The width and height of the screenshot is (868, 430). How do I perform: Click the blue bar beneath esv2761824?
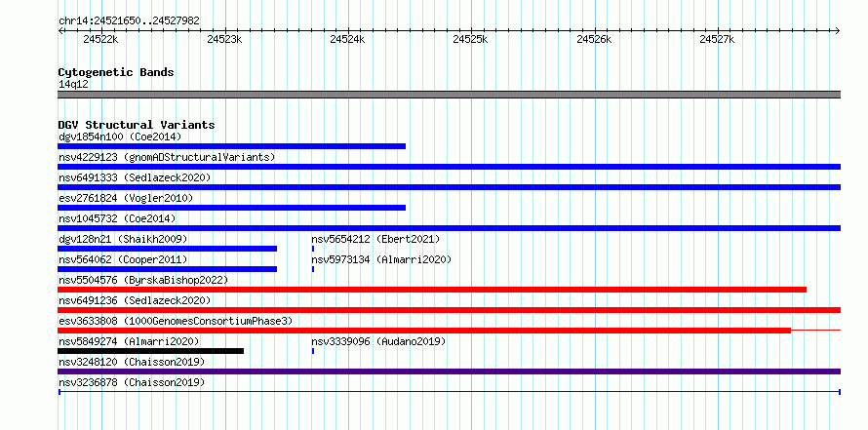232,208
